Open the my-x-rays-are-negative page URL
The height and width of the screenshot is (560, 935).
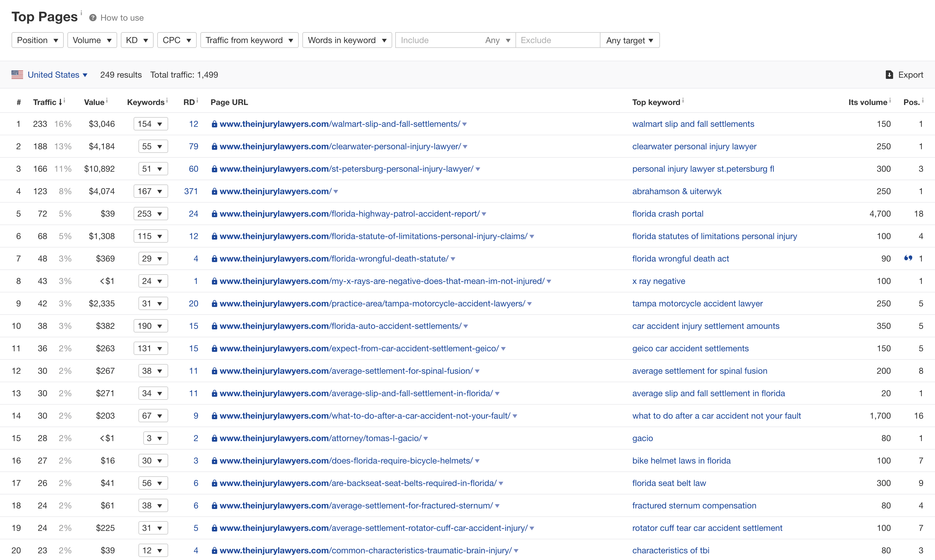382,281
